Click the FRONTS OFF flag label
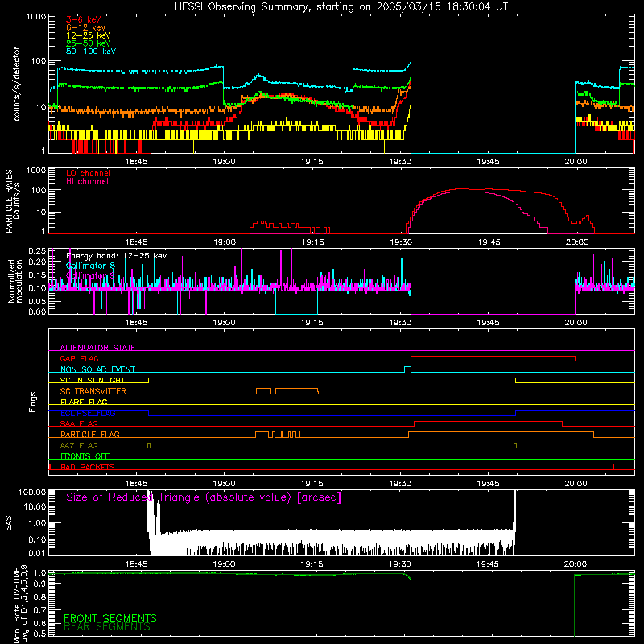The image size is (644, 644). pos(85,456)
